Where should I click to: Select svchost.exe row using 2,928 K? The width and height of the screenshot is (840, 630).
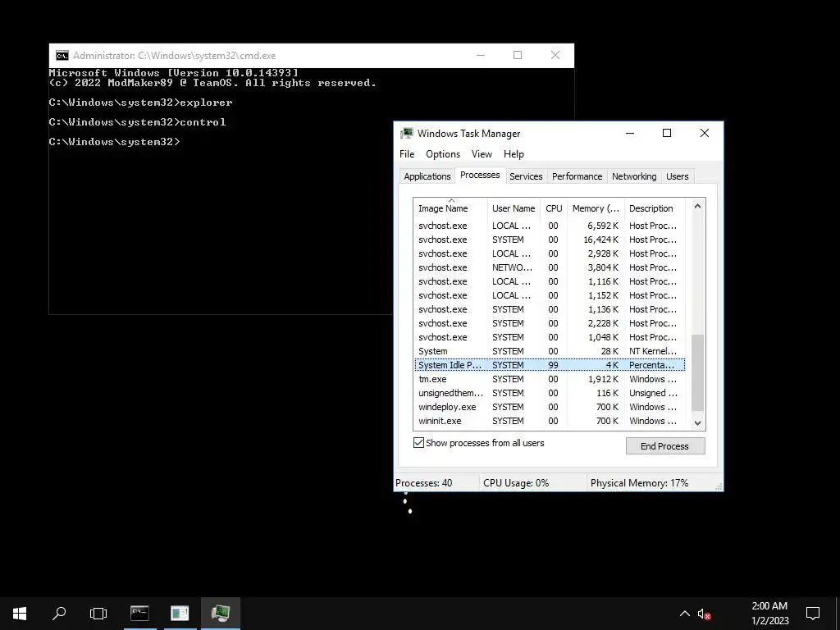(x=550, y=254)
